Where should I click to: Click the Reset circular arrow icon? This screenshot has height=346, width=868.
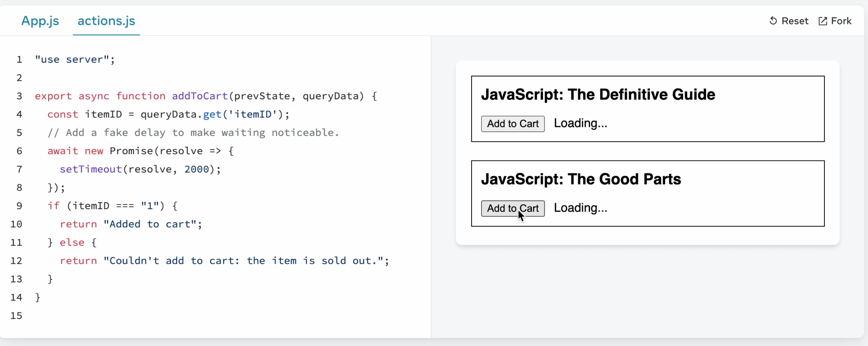point(773,21)
